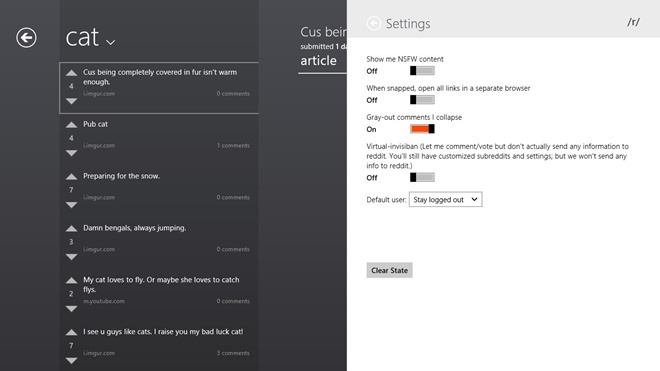Expand the cat subreddit chevron
660x371 pixels.
pyautogui.click(x=110, y=42)
